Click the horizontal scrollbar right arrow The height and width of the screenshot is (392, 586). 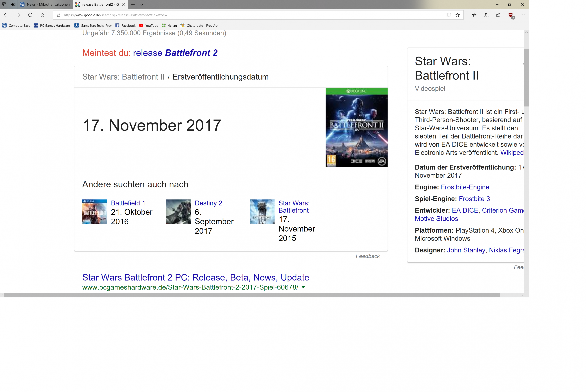522,295
